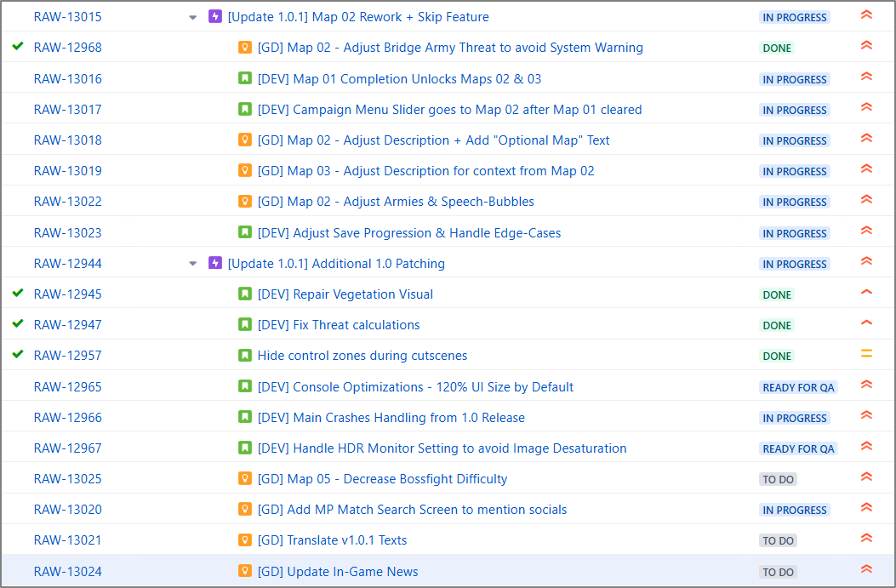Click the orange icon for Translate v1.0.1 Texts
This screenshot has height=588, width=896.
click(245, 540)
